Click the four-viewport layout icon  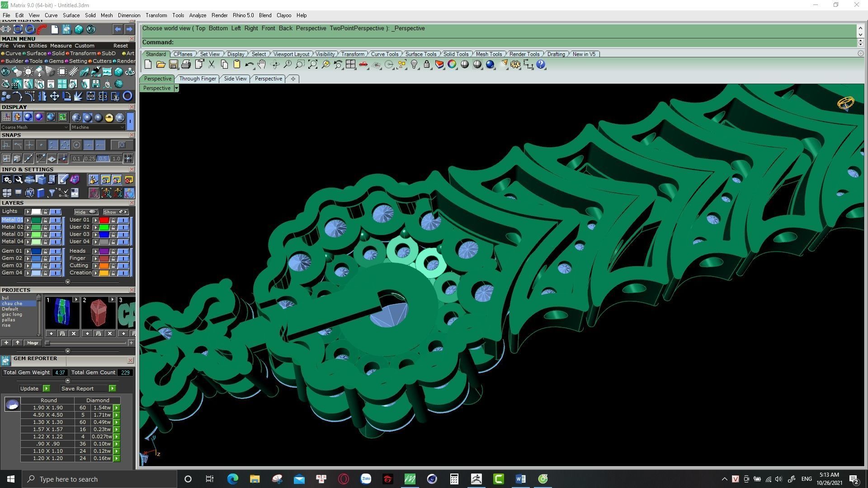point(350,65)
